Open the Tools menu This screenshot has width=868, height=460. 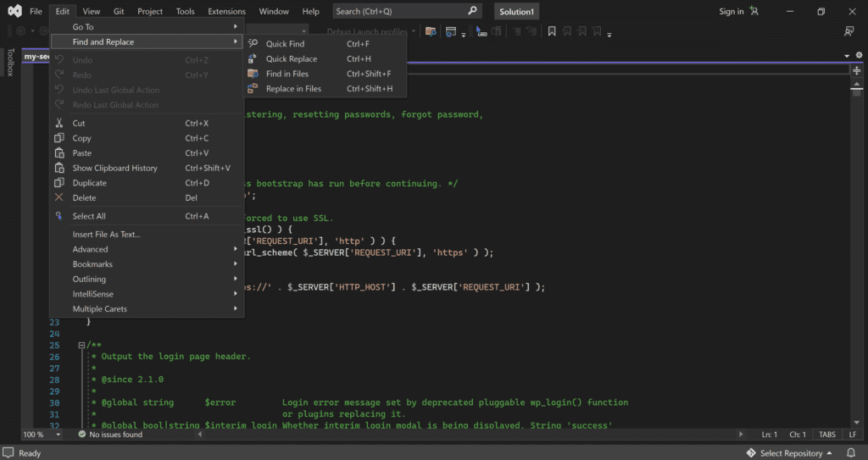tap(186, 11)
